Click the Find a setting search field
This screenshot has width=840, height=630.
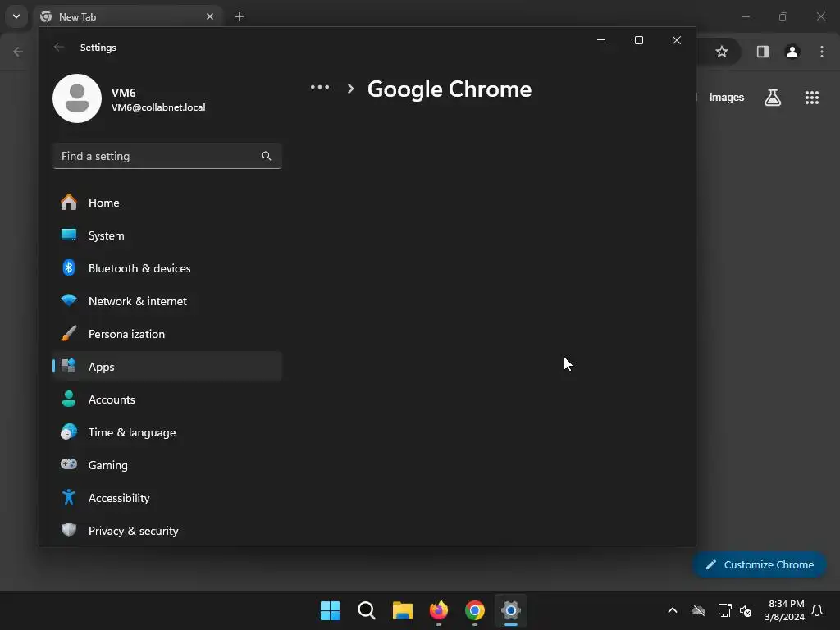[x=167, y=156]
